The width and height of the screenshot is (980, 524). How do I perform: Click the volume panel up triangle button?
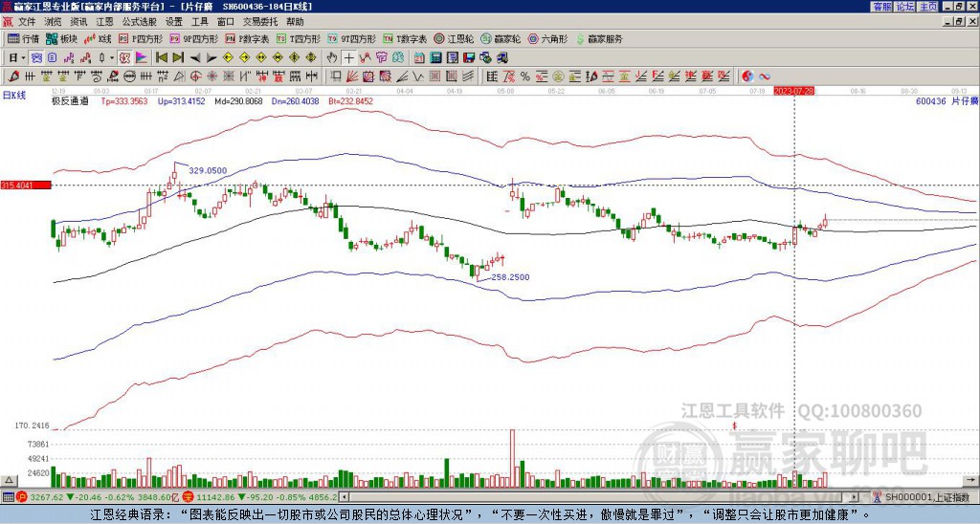click(9, 480)
